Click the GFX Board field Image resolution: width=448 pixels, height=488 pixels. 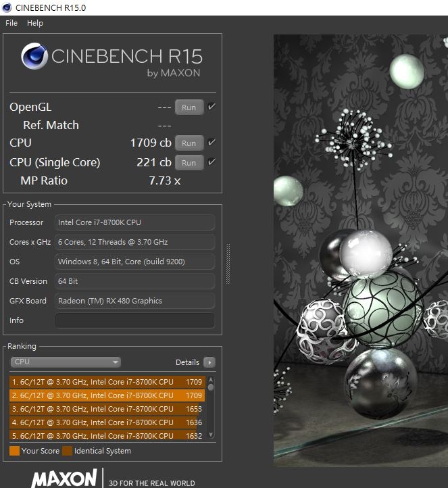pos(134,301)
